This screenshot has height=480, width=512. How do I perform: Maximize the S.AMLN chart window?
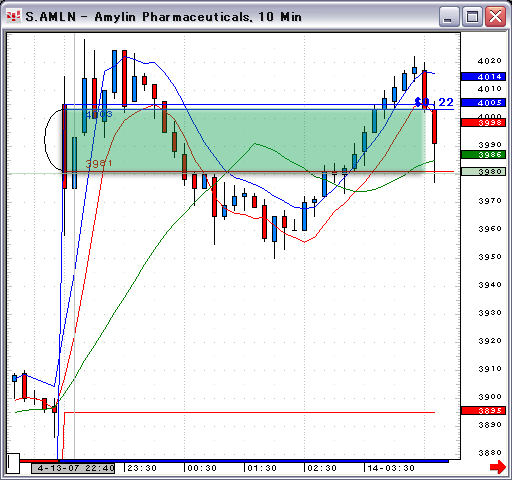(472, 17)
